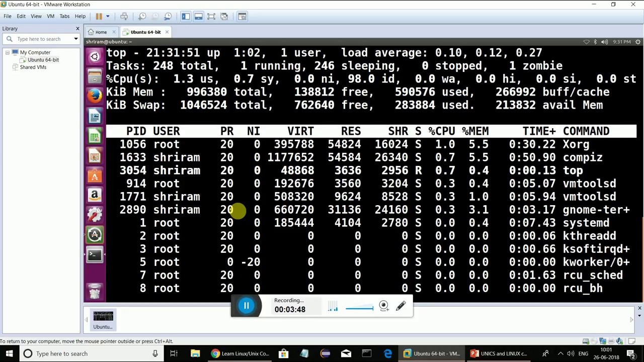Image resolution: width=644 pixels, height=362 pixels.
Task: Close the Library panel
Action: click(x=77, y=29)
